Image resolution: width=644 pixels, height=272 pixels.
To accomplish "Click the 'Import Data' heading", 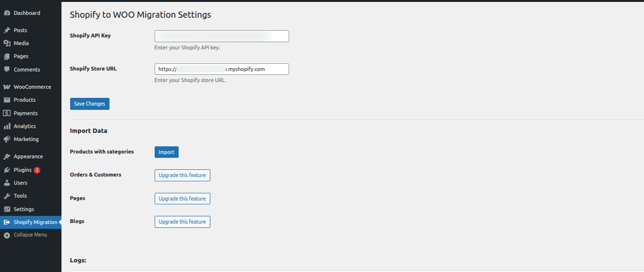I will tap(89, 130).
